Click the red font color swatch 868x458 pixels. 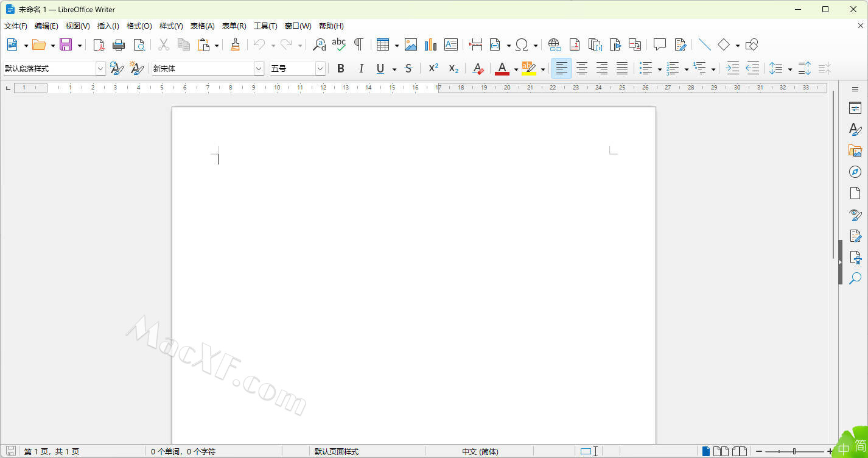pos(502,69)
